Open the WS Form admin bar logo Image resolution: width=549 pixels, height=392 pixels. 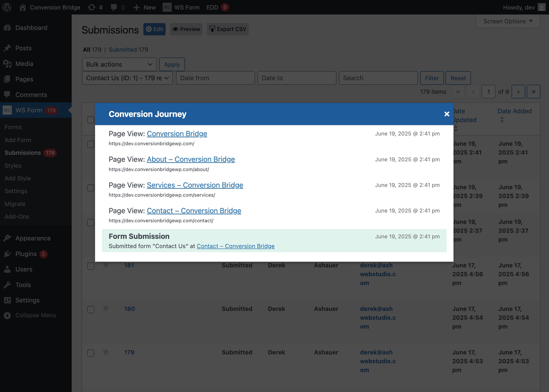pos(167,7)
